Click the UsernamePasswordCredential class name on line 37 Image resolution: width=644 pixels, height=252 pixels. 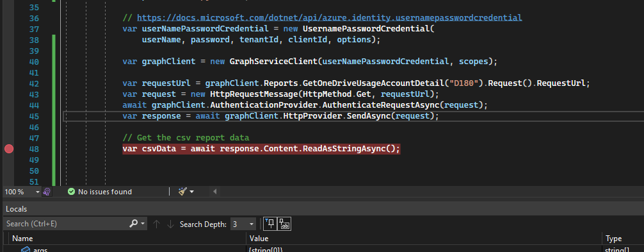point(366,29)
